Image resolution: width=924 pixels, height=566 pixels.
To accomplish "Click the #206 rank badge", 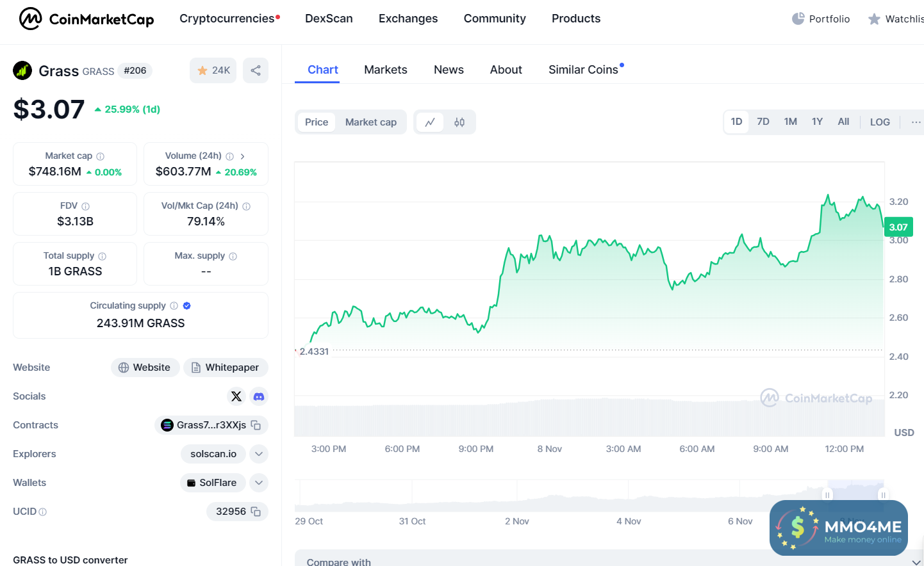I will [x=135, y=70].
